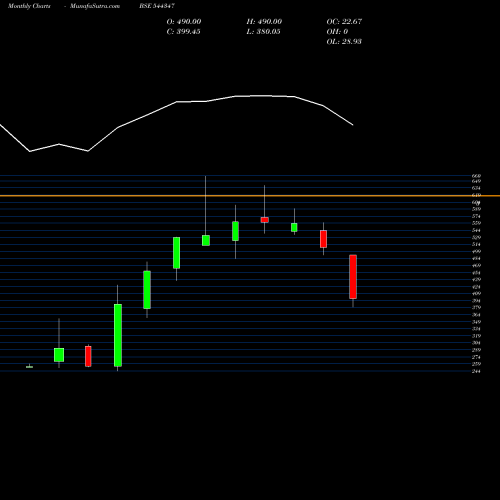The image size is (500, 500).
Task: Click the 379 price axis label
Action: (x=476, y=308)
